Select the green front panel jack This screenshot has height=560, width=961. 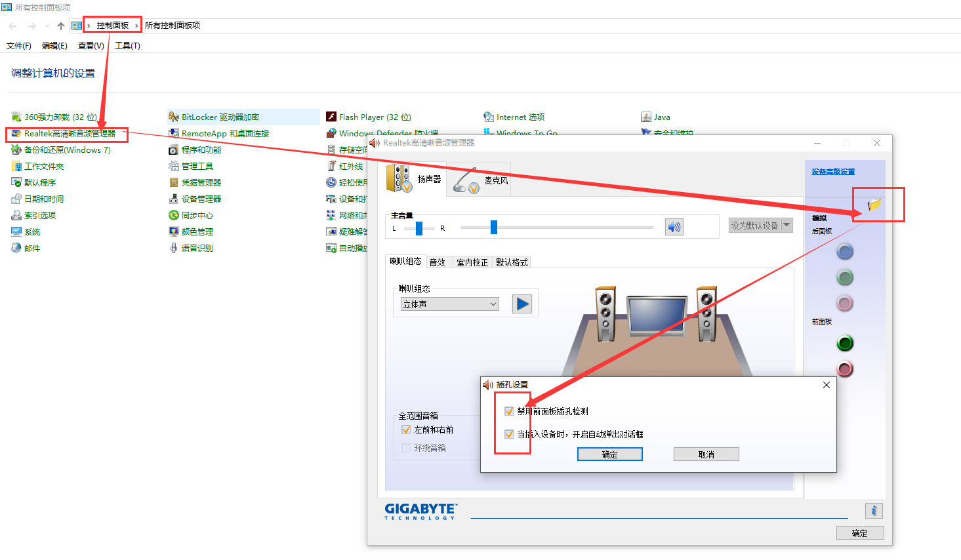pos(845,343)
